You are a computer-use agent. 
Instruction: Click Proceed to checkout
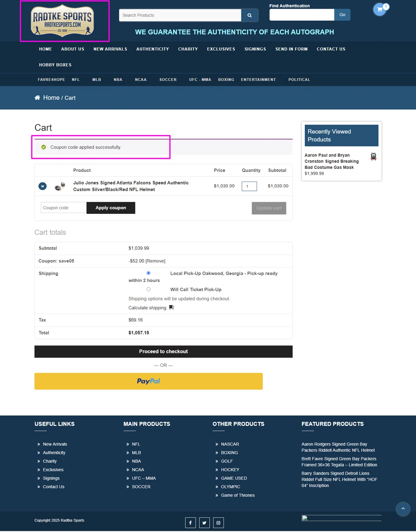point(163,351)
